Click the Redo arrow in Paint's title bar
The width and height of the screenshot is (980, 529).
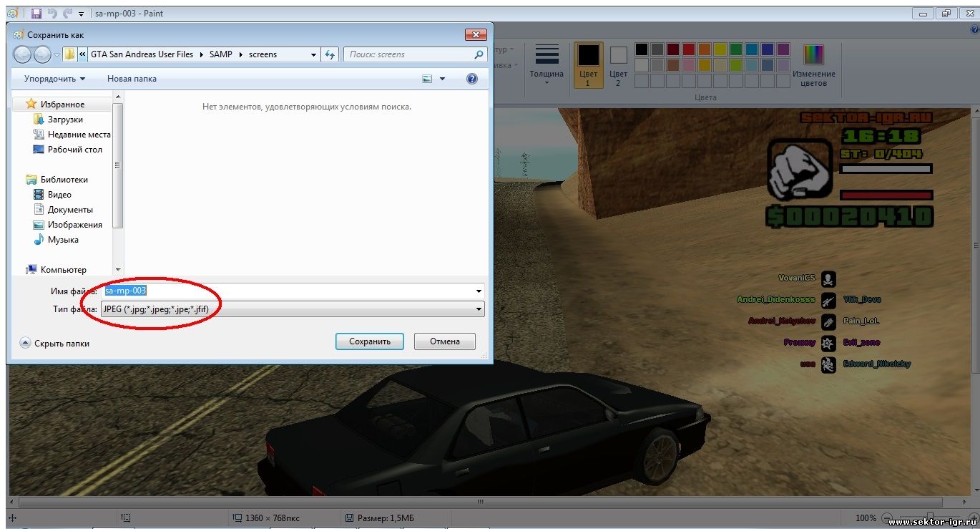[68, 13]
